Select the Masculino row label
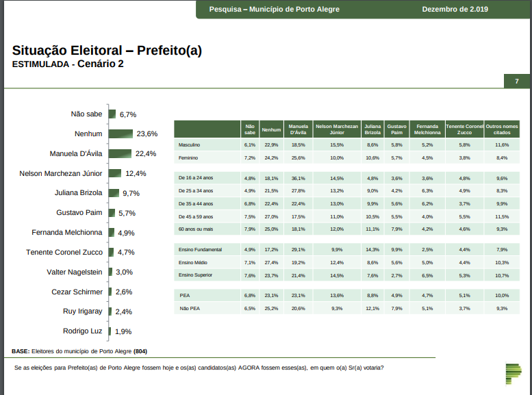The image size is (532, 395). tap(189, 145)
